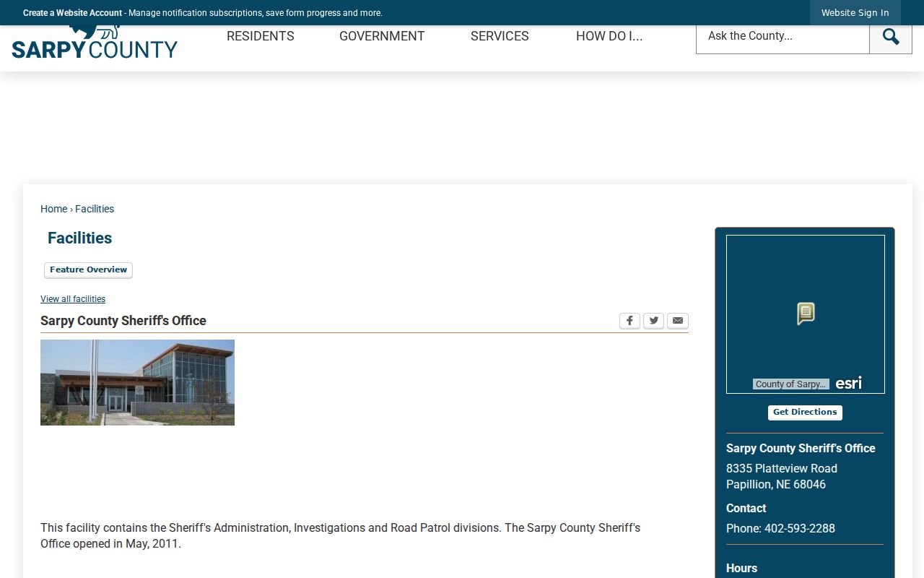924x578 pixels.
Task: Click the Hours heading in sidebar
Action: coord(741,569)
